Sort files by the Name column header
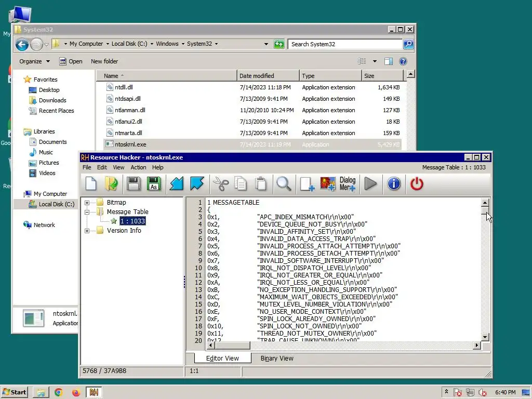Screen dimensions: 532x399 (x=167, y=76)
